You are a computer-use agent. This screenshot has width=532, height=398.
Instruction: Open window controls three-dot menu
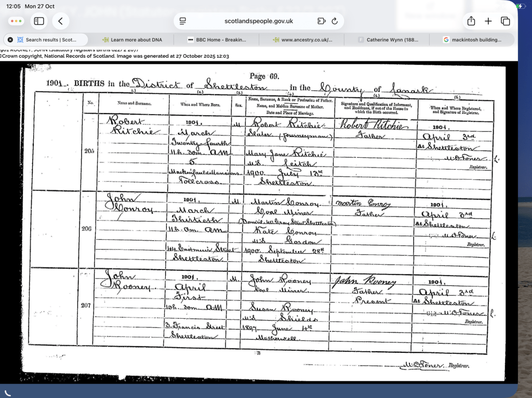(16, 21)
